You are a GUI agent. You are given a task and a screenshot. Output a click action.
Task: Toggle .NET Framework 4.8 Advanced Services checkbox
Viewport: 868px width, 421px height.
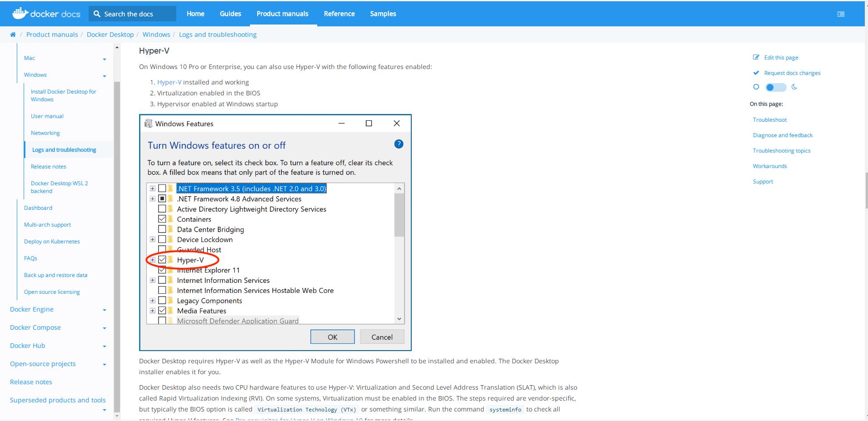(x=162, y=198)
